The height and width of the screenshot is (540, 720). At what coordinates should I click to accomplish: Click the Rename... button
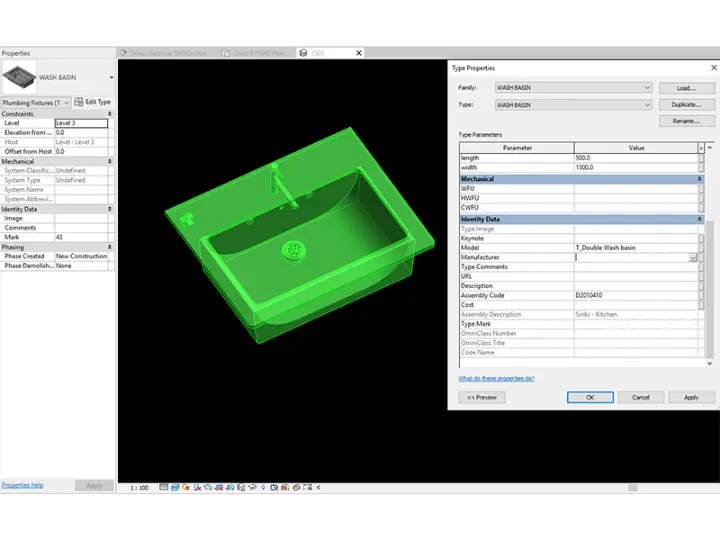tap(686, 121)
